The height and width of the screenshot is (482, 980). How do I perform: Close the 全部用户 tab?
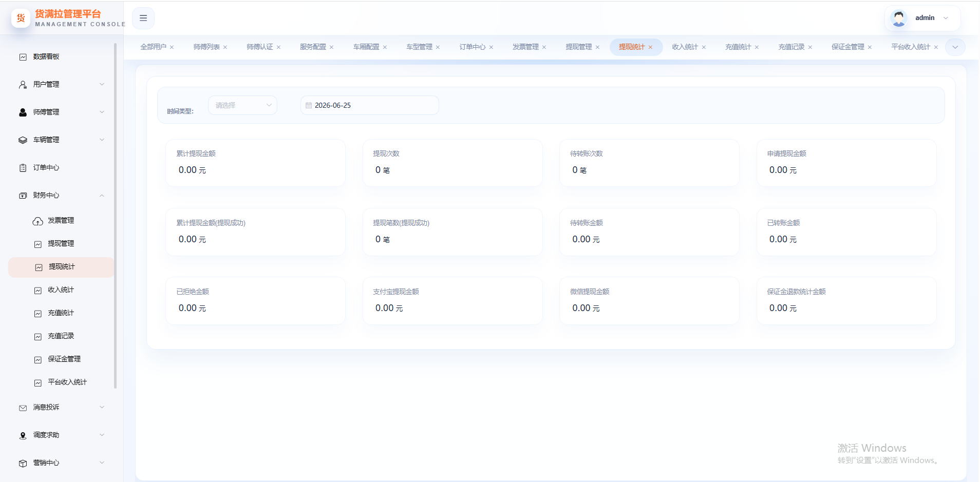[x=172, y=47]
